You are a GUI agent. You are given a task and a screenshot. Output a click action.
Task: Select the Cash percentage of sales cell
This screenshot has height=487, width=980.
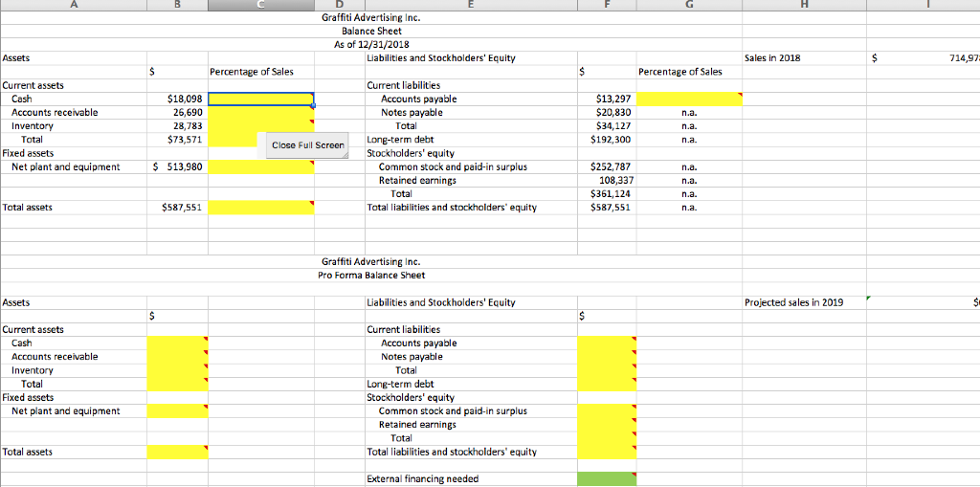point(260,99)
